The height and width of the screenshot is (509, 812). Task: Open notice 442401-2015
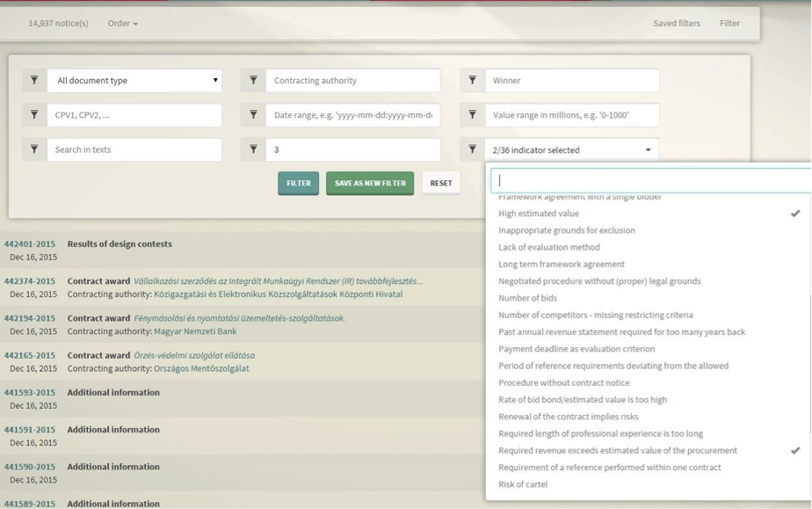(x=30, y=244)
